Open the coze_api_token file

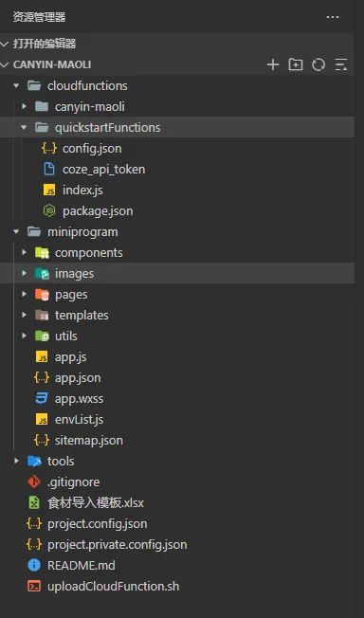[x=177, y=170]
